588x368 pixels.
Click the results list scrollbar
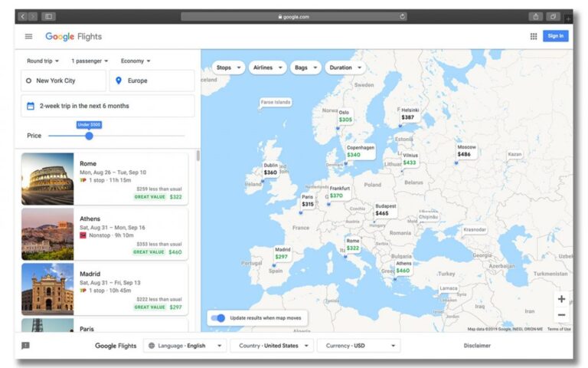tap(198, 156)
